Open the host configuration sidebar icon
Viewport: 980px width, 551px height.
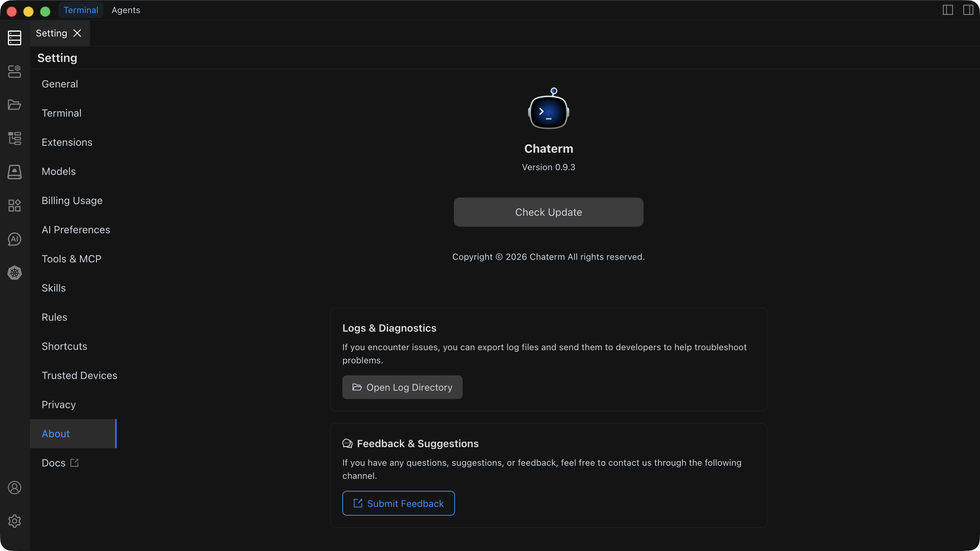tap(15, 71)
